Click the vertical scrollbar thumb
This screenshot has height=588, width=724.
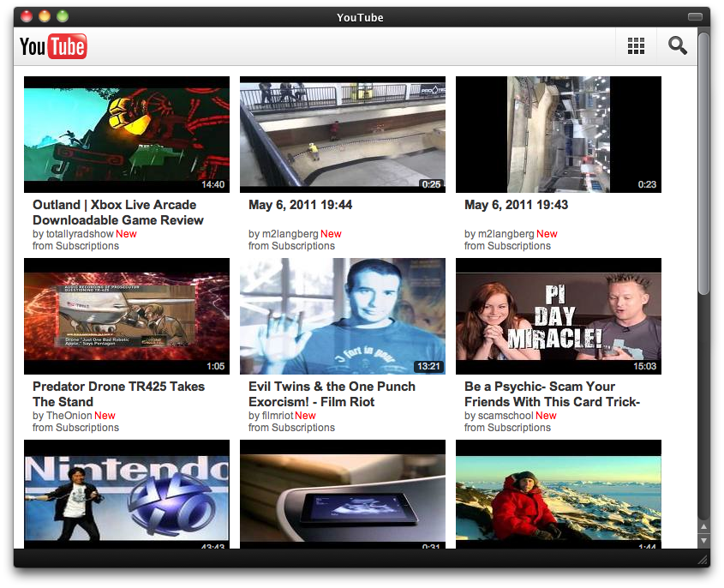click(704, 163)
